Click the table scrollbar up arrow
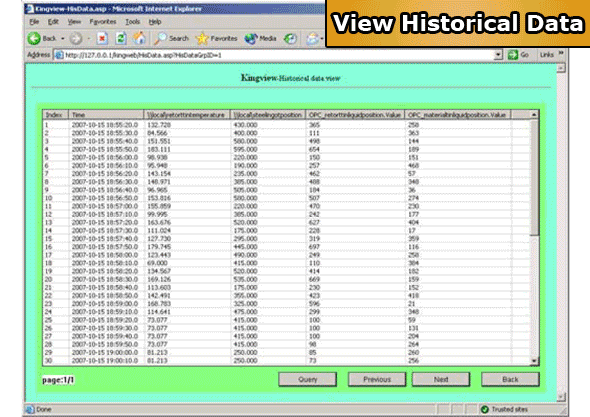This screenshot has height=417, width=590. click(x=534, y=114)
